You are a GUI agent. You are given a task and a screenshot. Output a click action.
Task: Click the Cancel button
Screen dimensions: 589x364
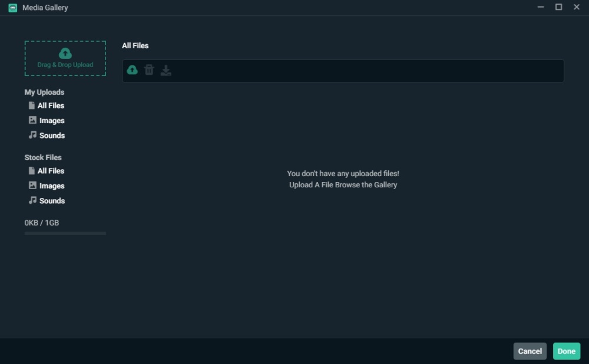click(x=530, y=351)
